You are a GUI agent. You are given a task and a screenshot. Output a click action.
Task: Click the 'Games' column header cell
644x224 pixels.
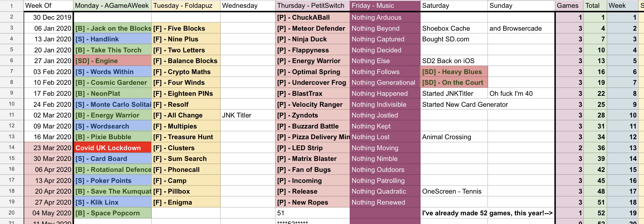[x=569, y=6]
